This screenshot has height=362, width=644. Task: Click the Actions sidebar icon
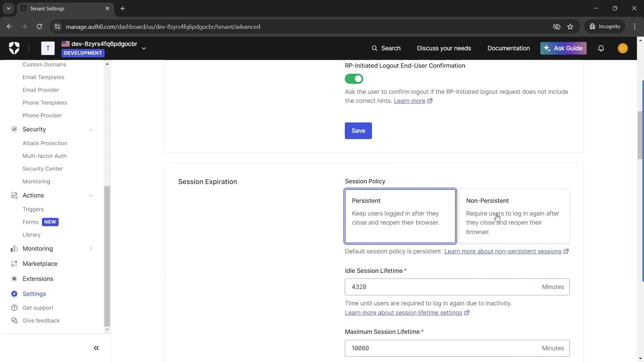[14, 195]
